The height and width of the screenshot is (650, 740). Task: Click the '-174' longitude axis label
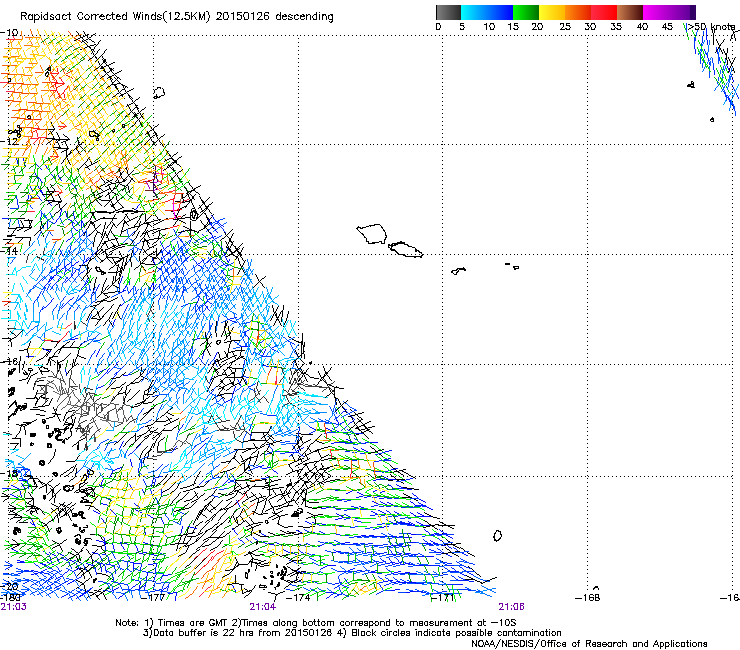click(x=298, y=598)
